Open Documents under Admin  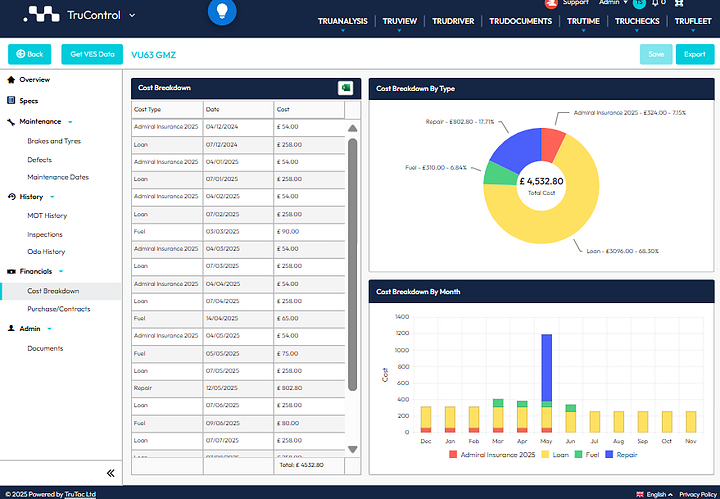[45, 348]
